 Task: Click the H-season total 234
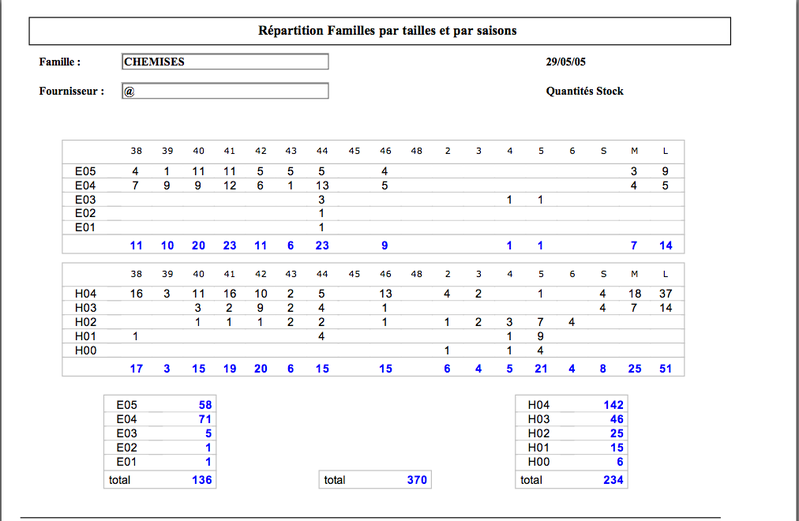tap(614, 480)
